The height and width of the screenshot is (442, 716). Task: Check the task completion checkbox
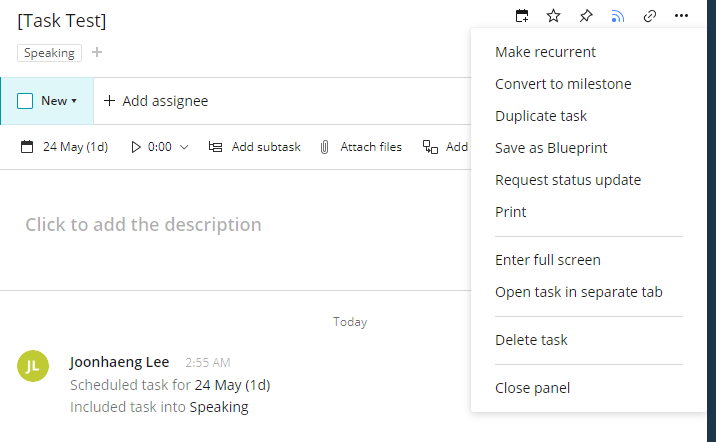tap(25, 101)
